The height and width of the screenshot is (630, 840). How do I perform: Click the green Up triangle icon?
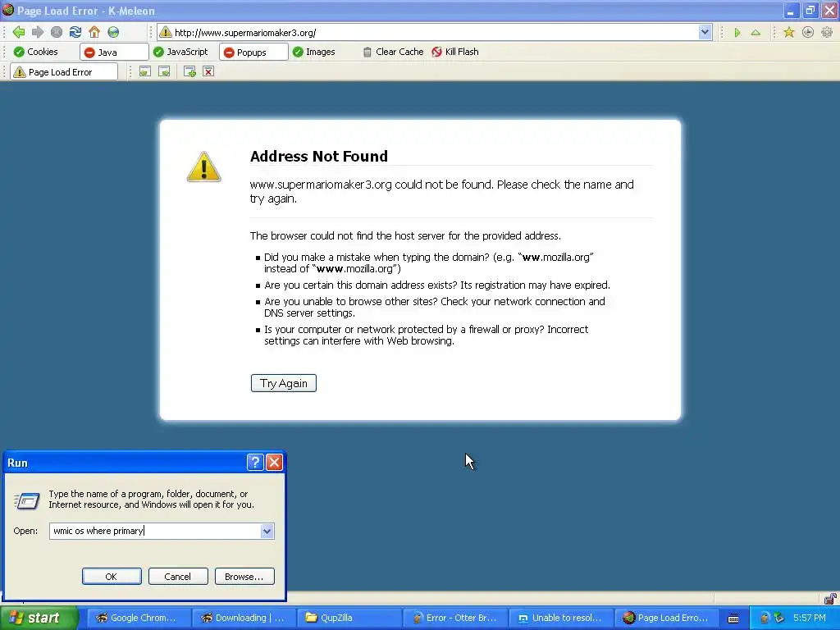pos(756,33)
